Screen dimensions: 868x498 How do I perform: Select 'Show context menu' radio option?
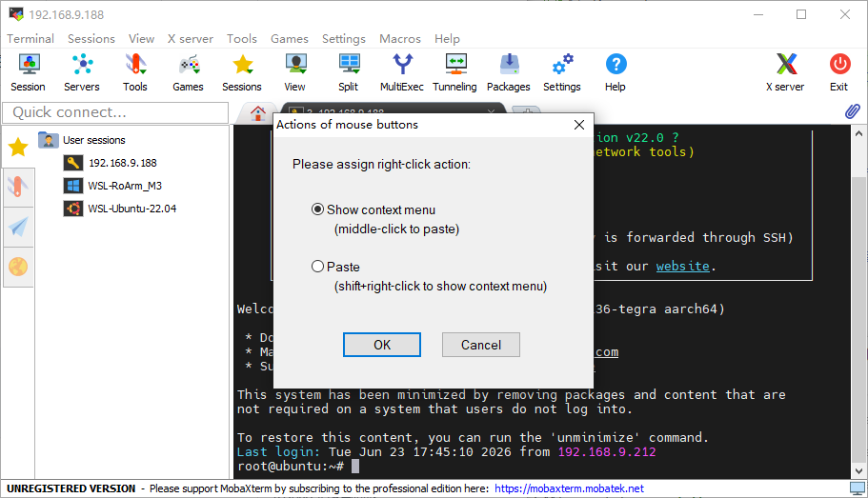coord(317,209)
